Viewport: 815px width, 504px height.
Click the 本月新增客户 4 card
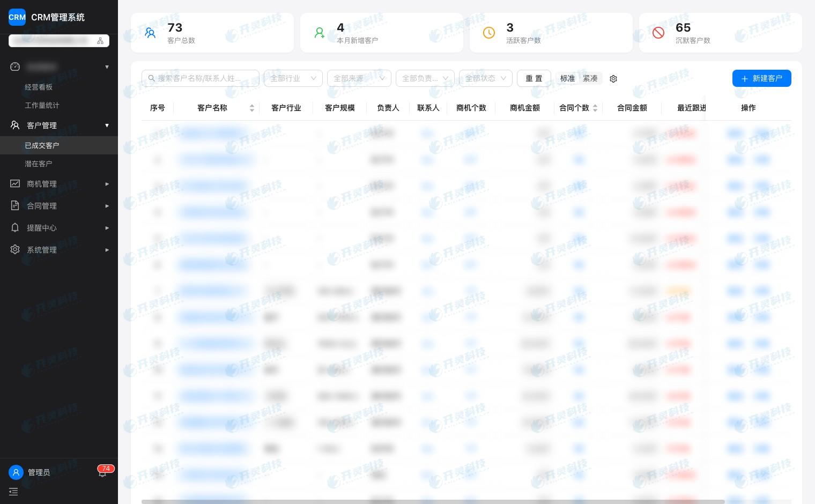pyautogui.click(x=382, y=33)
